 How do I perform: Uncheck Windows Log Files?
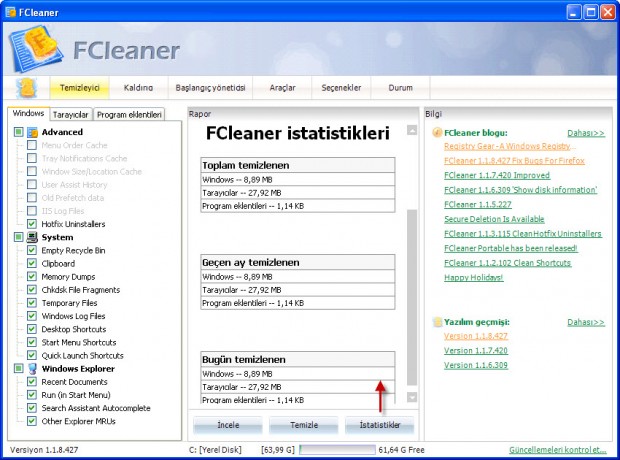32,316
